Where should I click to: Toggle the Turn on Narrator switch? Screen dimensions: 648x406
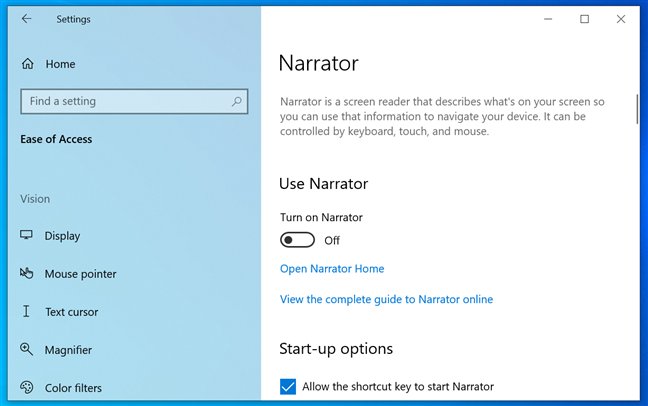pyautogui.click(x=297, y=240)
